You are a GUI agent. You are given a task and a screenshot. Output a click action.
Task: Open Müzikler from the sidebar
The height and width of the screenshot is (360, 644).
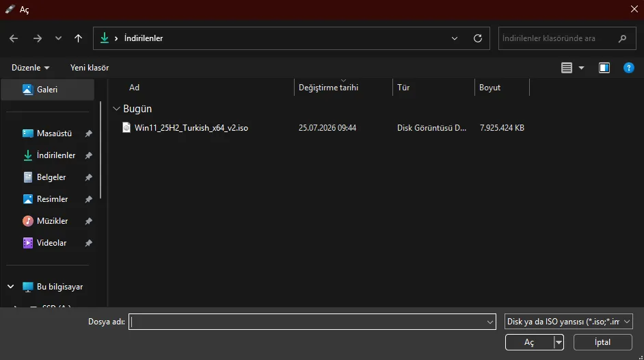click(52, 221)
